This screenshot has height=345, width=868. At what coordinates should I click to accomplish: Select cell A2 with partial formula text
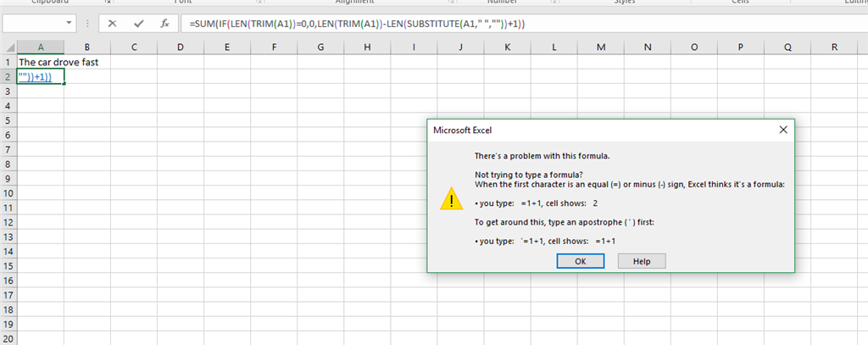pyautogui.click(x=41, y=76)
